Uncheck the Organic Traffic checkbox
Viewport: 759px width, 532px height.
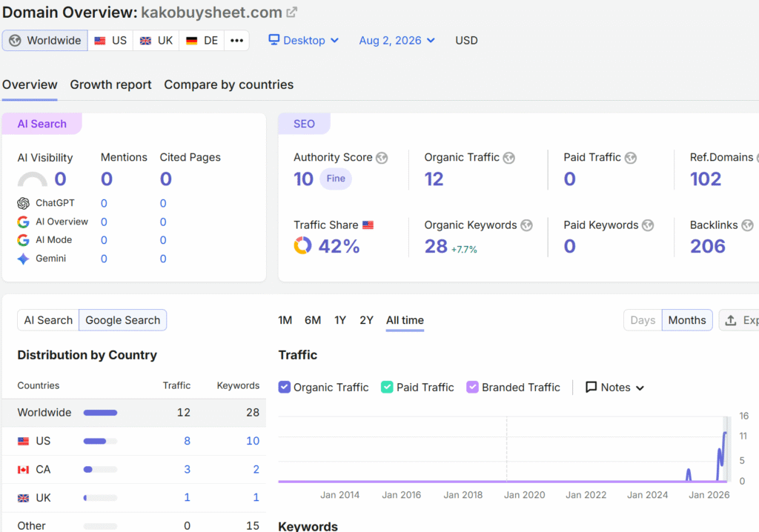(x=285, y=388)
